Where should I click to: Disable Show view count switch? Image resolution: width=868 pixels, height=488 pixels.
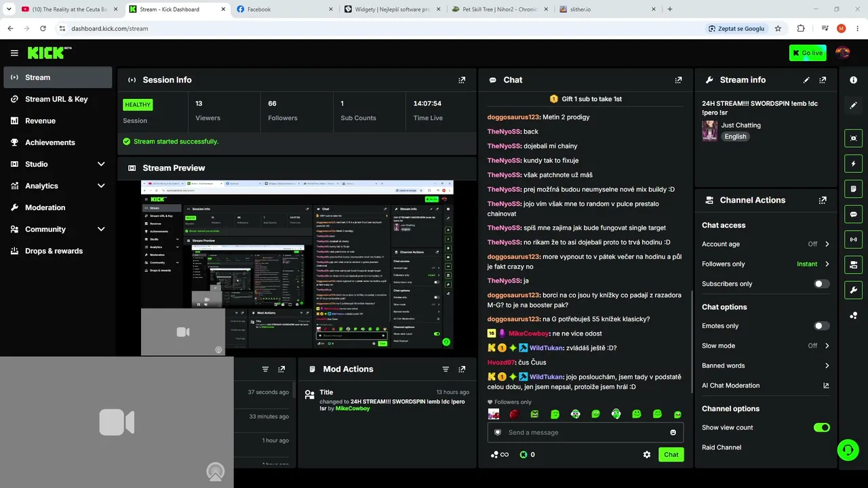(821, 428)
